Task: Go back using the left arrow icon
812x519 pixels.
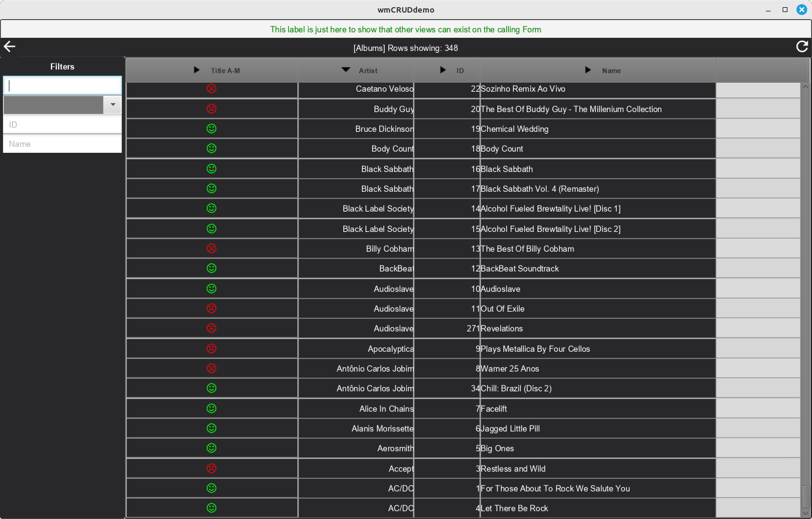Action: coord(10,47)
